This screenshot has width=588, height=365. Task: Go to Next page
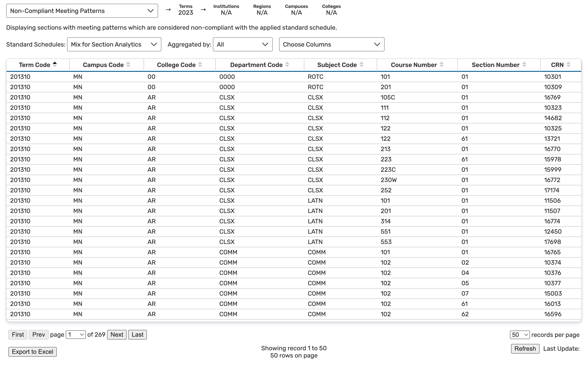pyautogui.click(x=117, y=335)
